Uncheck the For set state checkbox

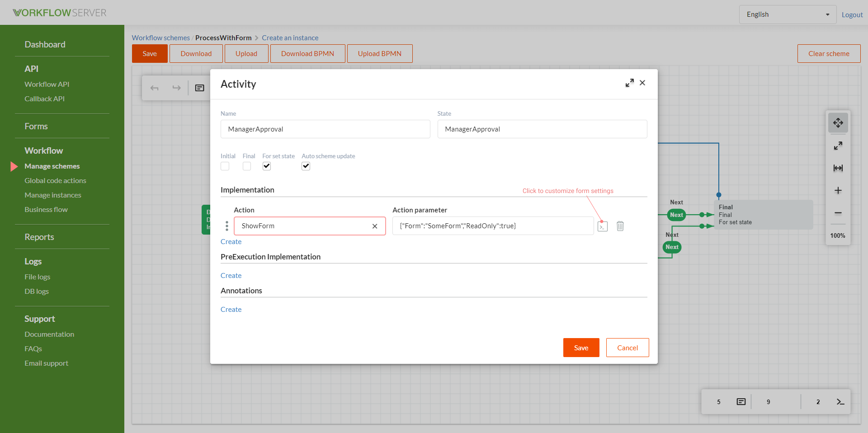click(267, 166)
